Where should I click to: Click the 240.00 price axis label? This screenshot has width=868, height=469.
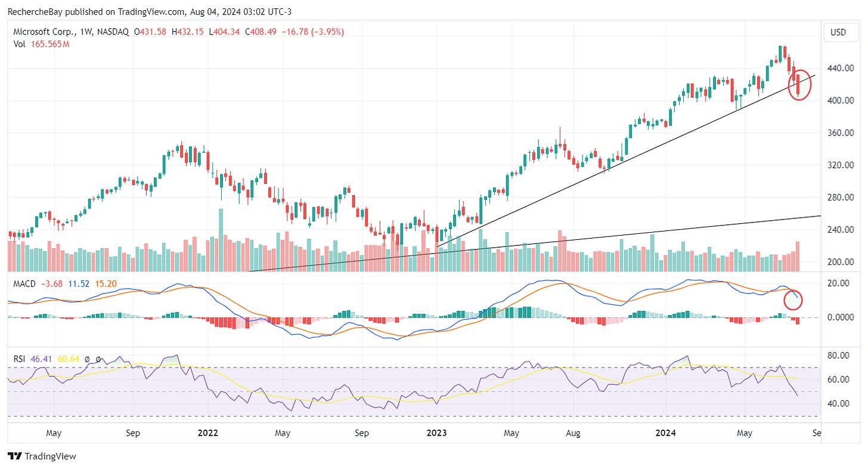coord(841,230)
